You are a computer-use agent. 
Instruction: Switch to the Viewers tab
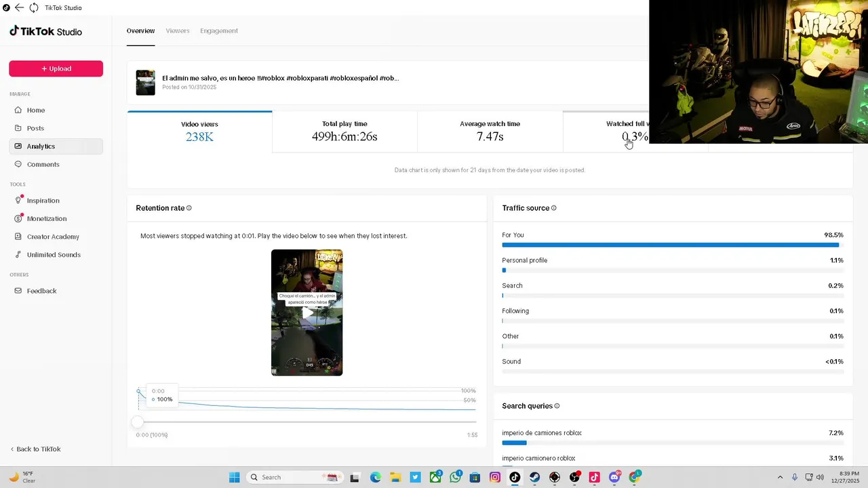coord(178,30)
